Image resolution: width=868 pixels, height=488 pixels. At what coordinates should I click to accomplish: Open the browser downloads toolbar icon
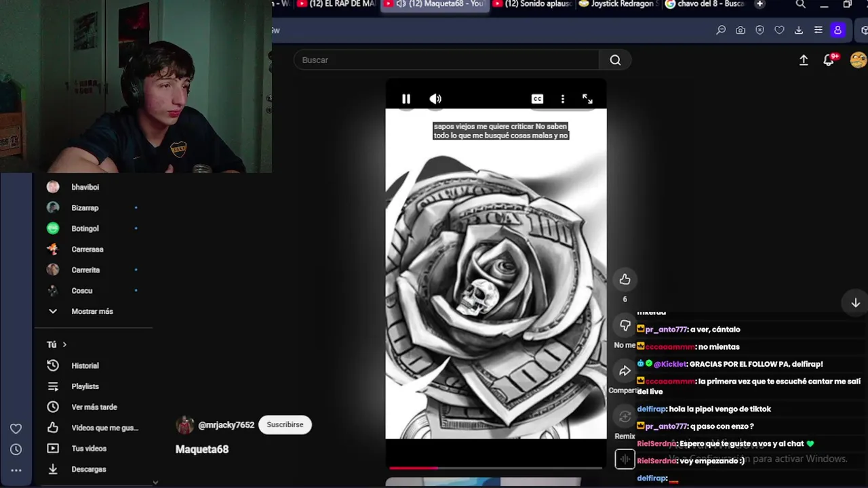(x=799, y=30)
